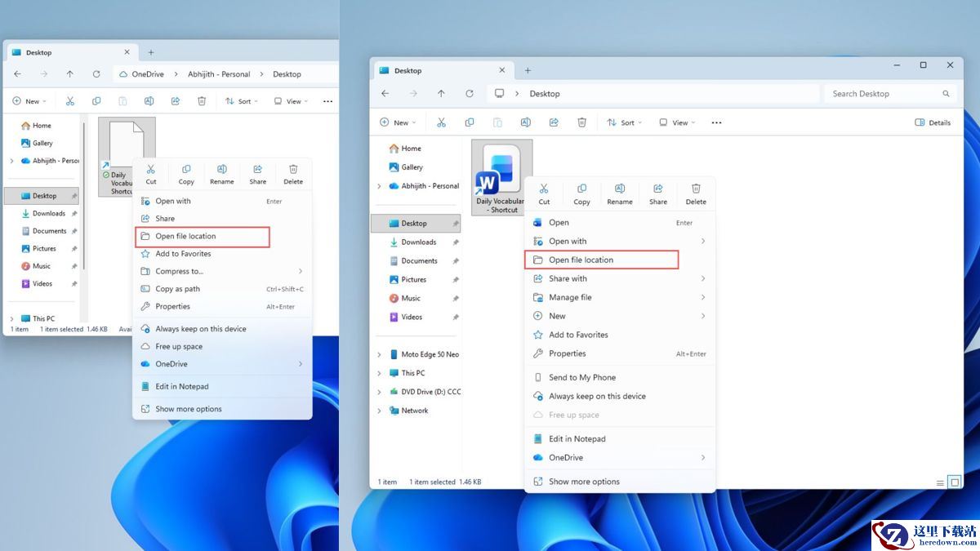Click Abhijith - Personal breadcrumb in address bar

tap(219, 74)
